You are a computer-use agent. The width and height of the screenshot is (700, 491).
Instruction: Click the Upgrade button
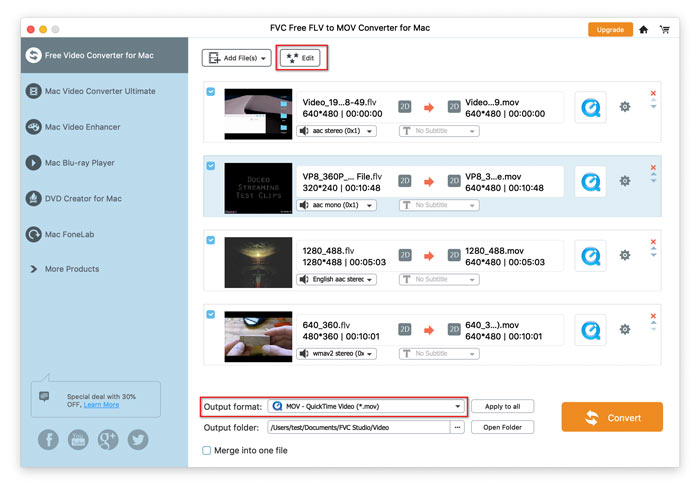pos(610,29)
